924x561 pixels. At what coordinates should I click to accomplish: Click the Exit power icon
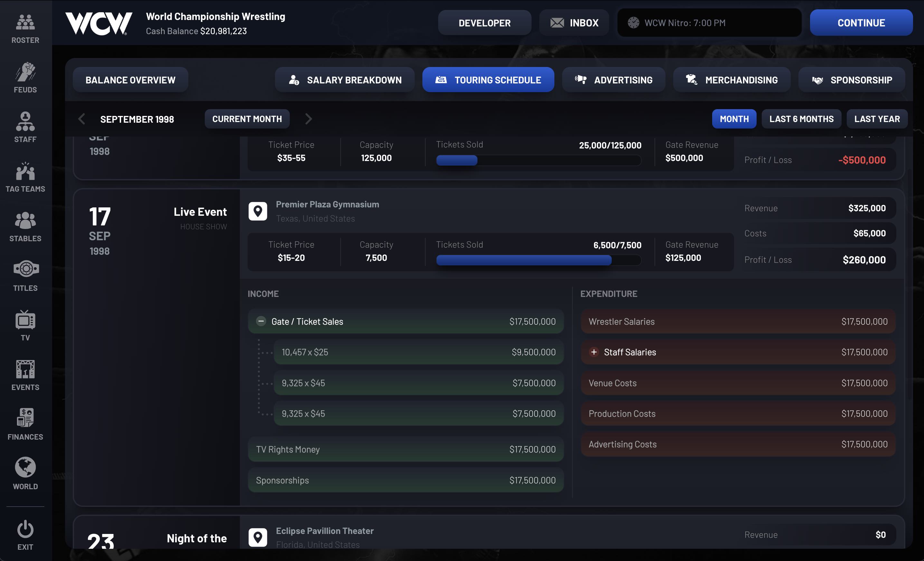pyautogui.click(x=25, y=529)
